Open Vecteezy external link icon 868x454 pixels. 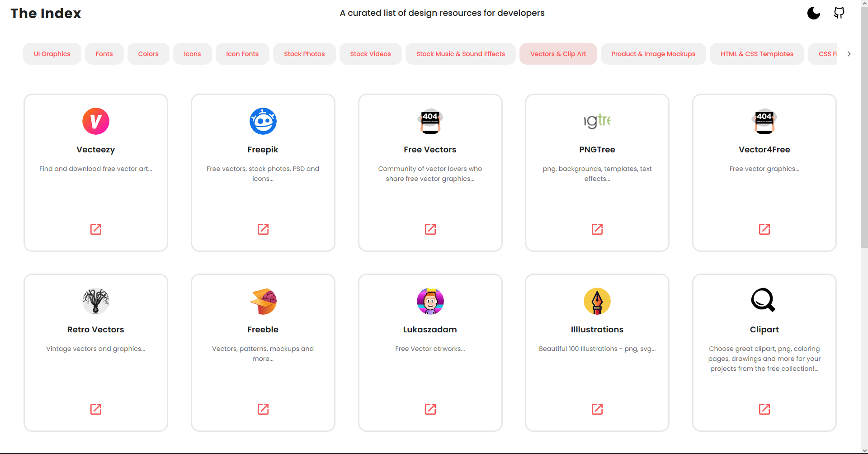click(96, 229)
